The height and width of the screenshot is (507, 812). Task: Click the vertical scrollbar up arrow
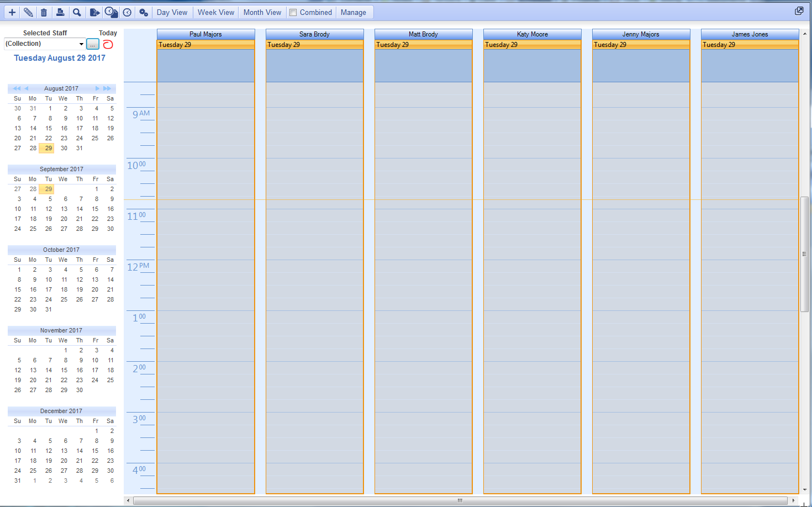804,34
